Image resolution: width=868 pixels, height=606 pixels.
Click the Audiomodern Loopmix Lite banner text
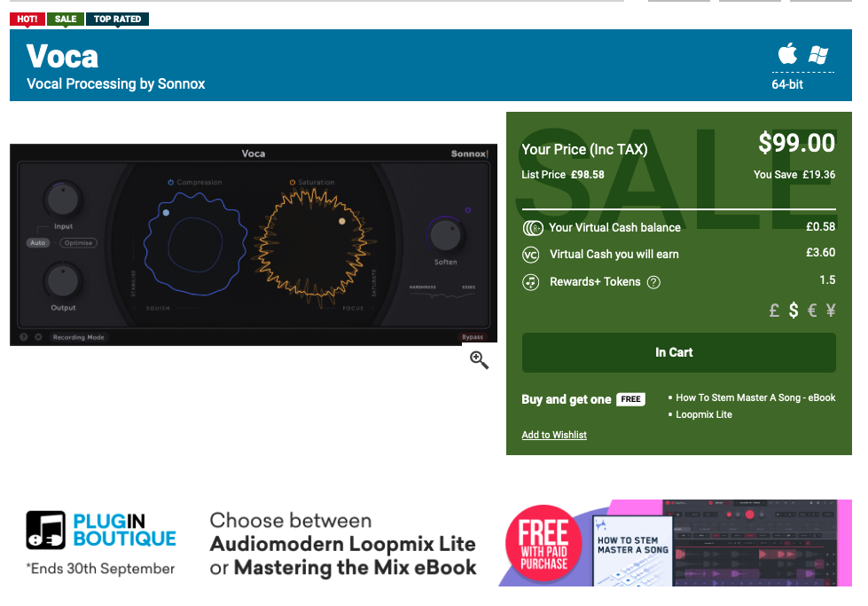click(342, 544)
